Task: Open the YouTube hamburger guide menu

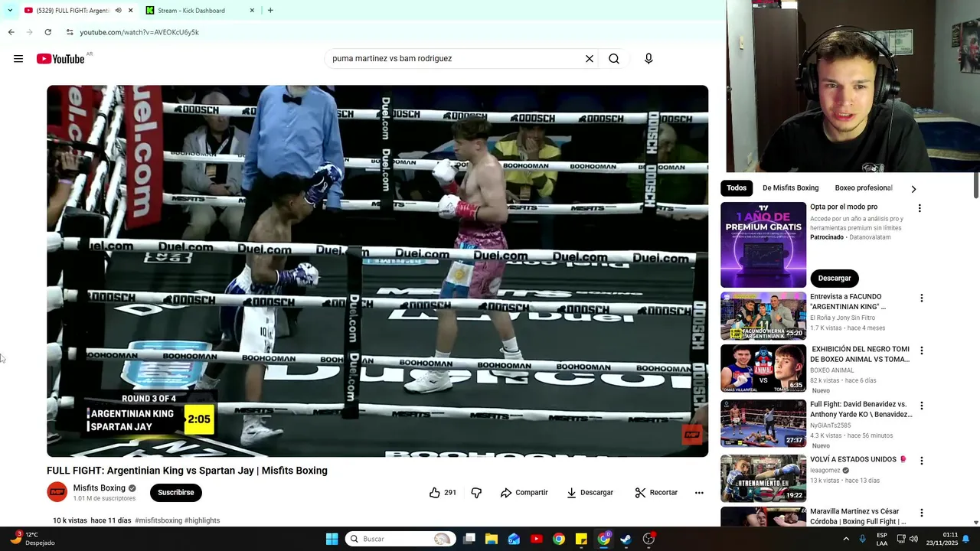Action: pyautogui.click(x=18, y=59)
